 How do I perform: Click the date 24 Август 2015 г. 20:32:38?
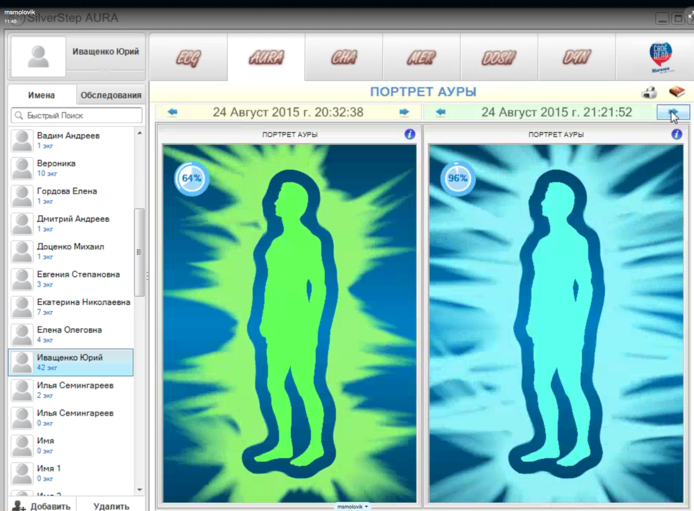[x=288, y=112]
